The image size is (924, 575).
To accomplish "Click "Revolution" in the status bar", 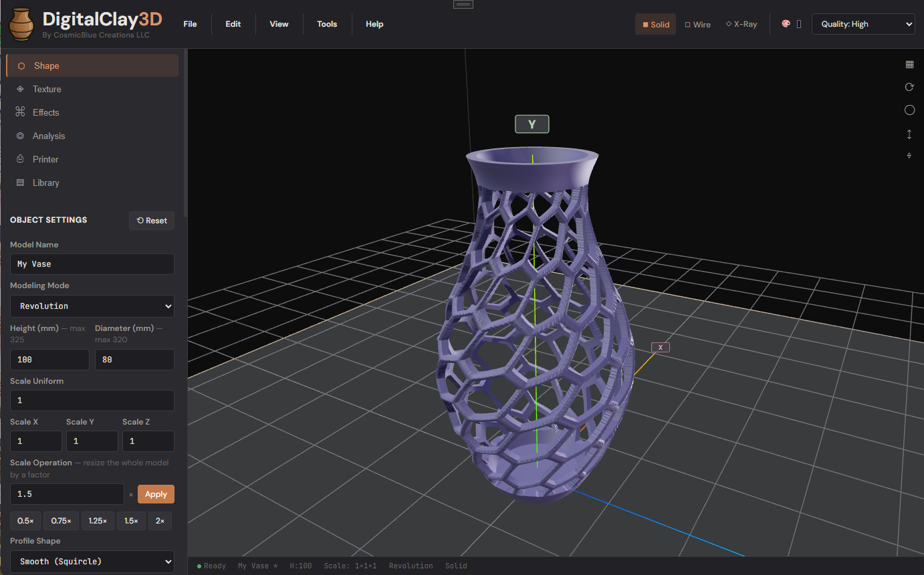I will (411, 566).
